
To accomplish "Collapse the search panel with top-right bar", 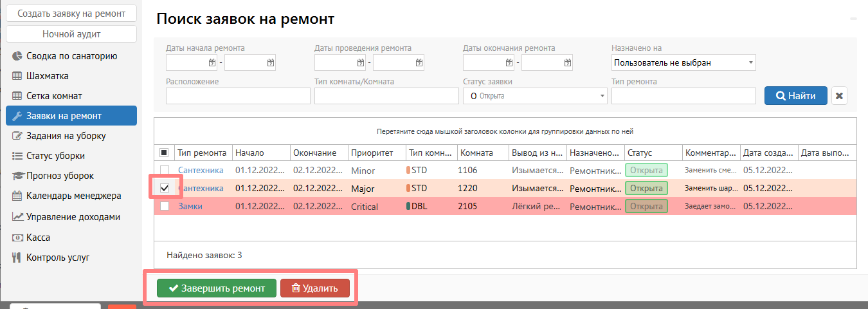I will tap(853, 19).
